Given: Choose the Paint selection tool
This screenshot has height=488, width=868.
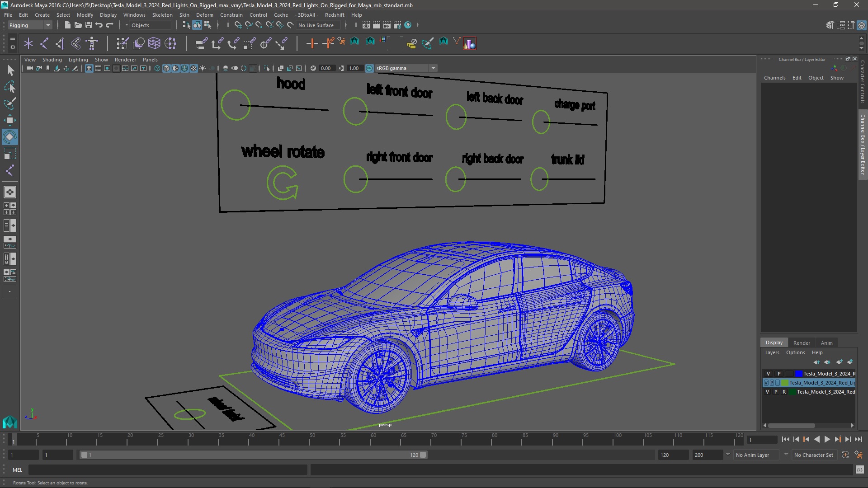Looking at the screenshot, I should 10,103.
